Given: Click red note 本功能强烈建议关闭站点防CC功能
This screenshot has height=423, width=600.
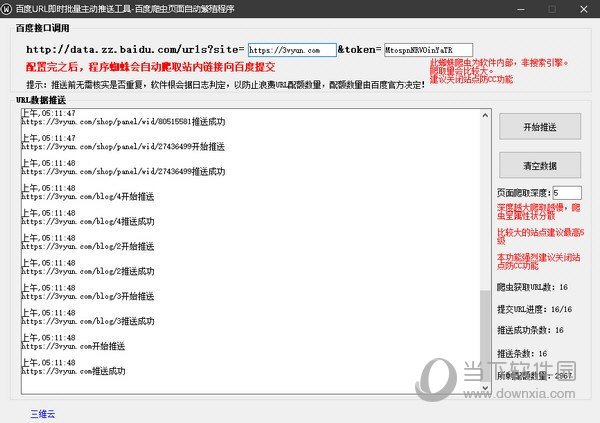Looking at the screenshot, I should 538,261.
